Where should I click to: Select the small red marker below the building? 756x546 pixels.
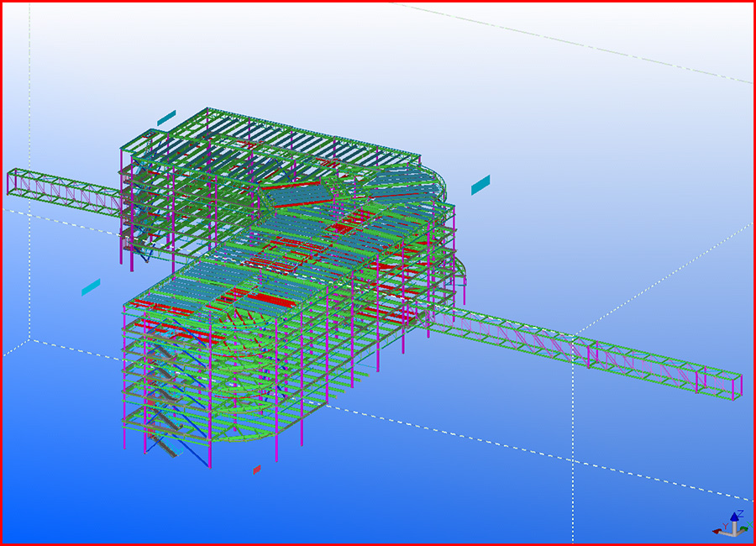(257, 470)
